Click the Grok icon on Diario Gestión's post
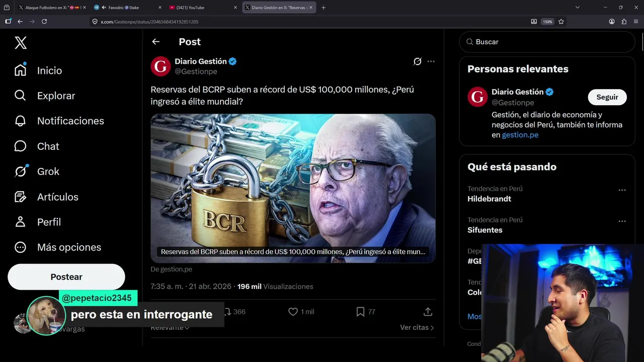This screenshot has width=644, height=362. (417, 61)
